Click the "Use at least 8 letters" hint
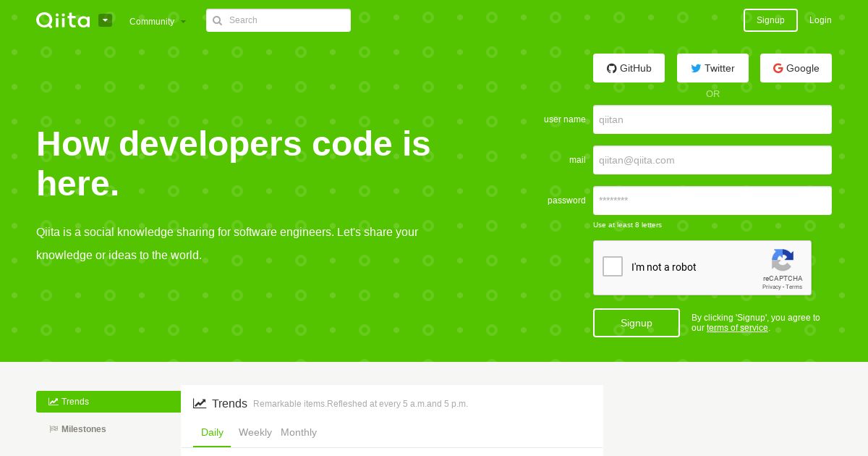The height and width of the screenshot is (456, 868). pyautogui.click(x=627, y=224)
